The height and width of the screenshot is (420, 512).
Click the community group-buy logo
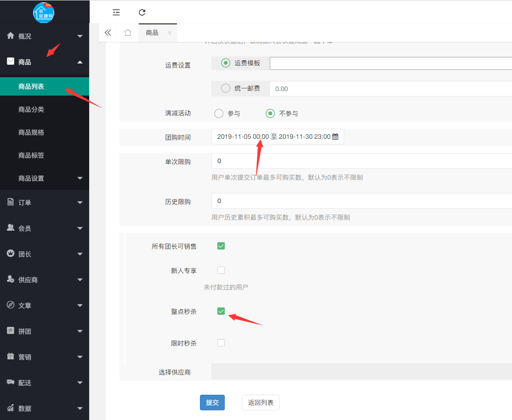click(44, 12)
